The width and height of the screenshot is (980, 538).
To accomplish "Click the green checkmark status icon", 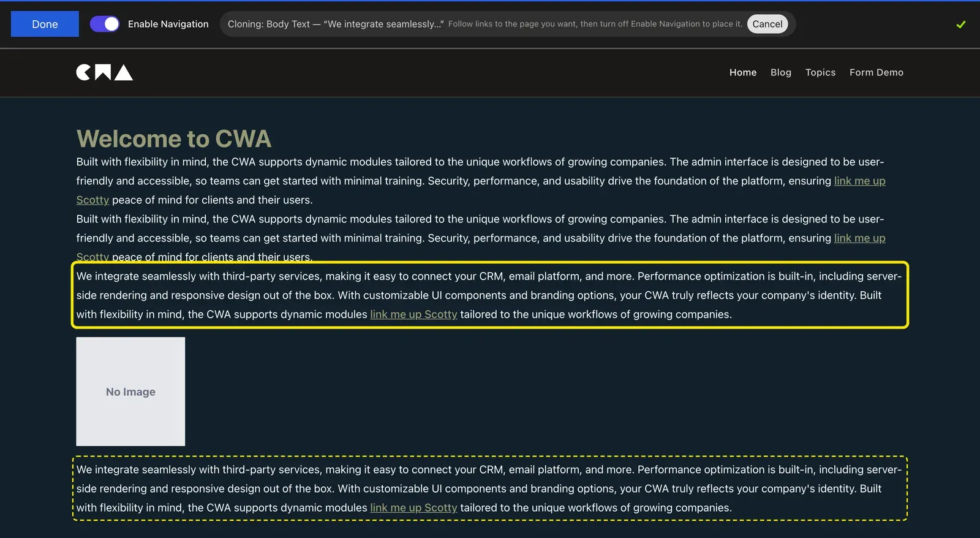I will [x=960, y=25].
